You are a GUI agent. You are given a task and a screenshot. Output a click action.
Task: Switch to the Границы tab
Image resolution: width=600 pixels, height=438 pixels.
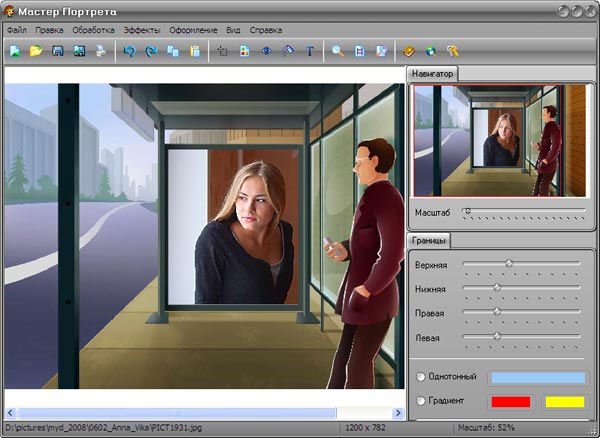[x=429, y=241]
